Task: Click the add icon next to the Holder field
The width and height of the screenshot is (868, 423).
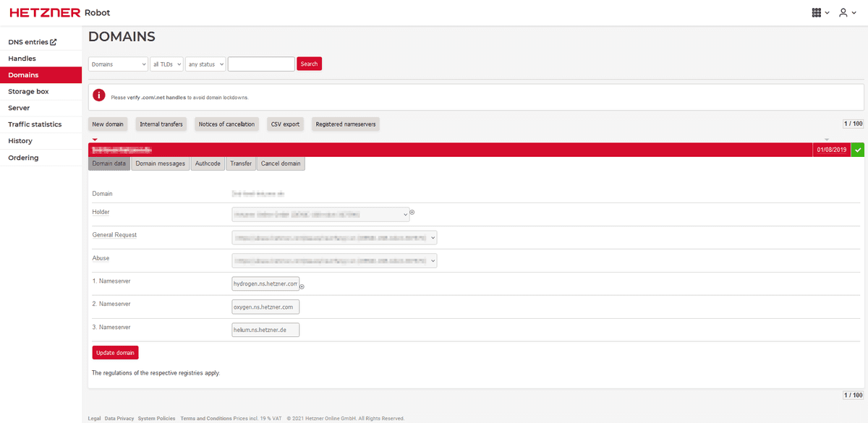Action: click(x=412, y=212)
